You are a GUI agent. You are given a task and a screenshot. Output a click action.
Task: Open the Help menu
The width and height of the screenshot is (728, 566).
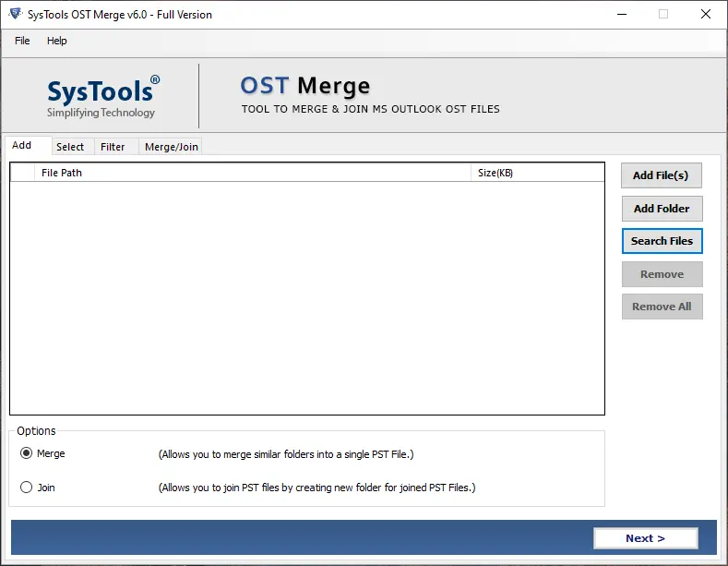[56, 41]
